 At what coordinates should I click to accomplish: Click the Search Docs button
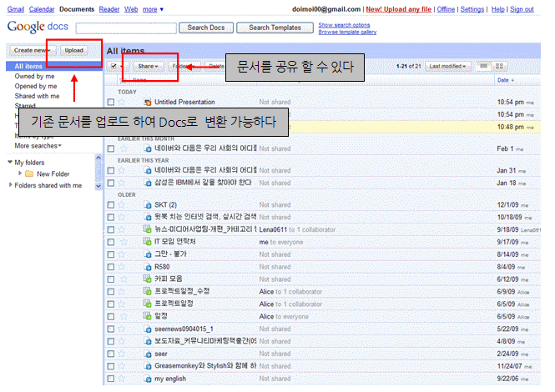tap(206, 28)
